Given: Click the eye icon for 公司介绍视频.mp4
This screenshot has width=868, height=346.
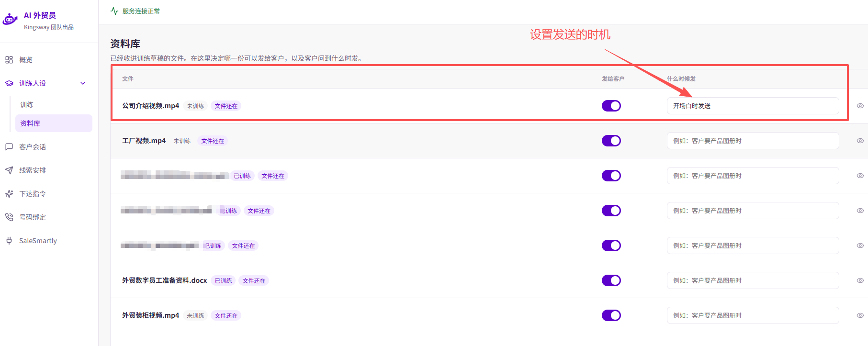Looking at the screenshot, I should (860, 106).
